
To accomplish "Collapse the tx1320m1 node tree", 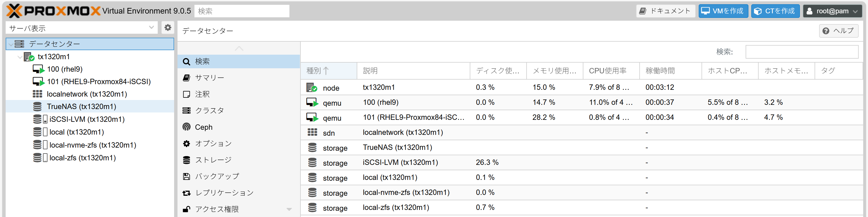I will [x=20, y=57].
